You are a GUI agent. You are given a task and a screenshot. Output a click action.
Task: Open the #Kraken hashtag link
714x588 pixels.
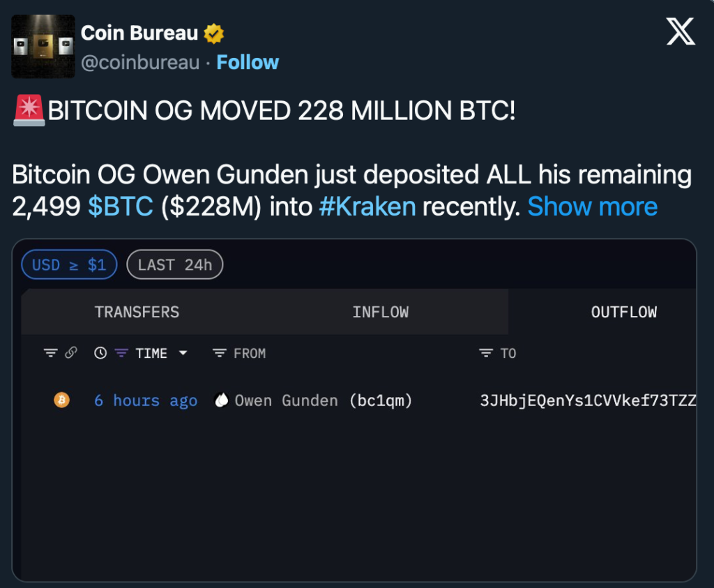[367, 206]
